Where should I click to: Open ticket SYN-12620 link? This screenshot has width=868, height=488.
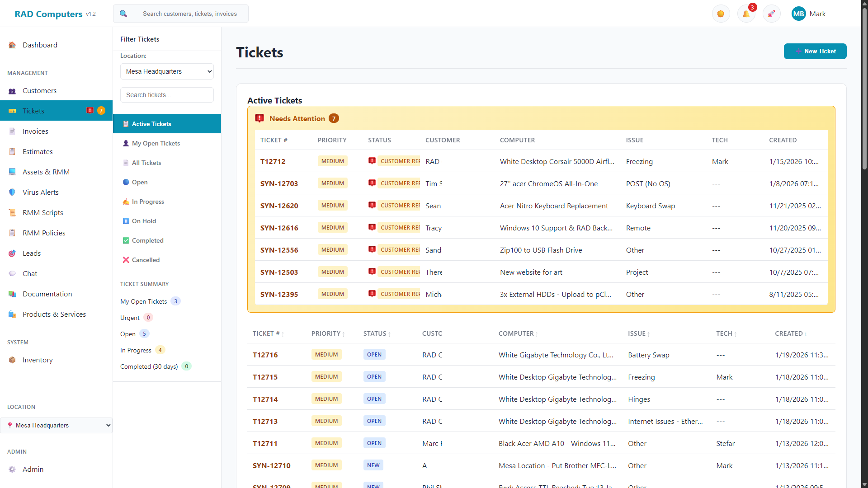[279, 206]
